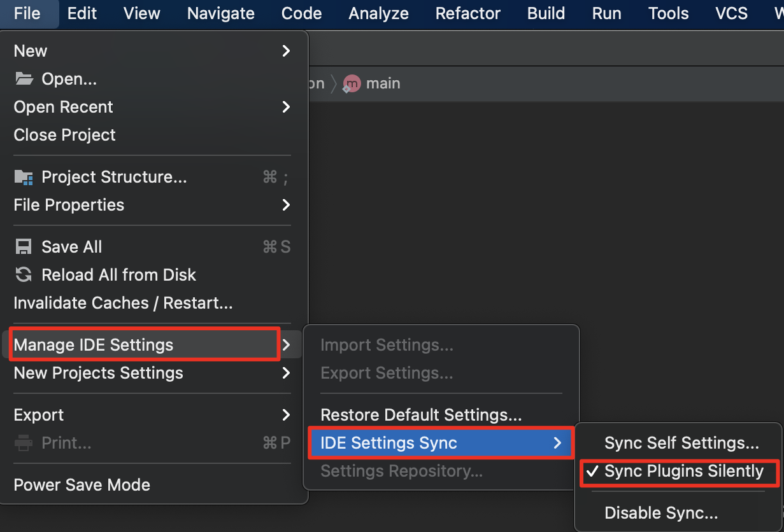The width and height of the screenshot is (784, 532).
Task: Click Invalidate Caches / Restart
Action: click(x=123, y=302)
